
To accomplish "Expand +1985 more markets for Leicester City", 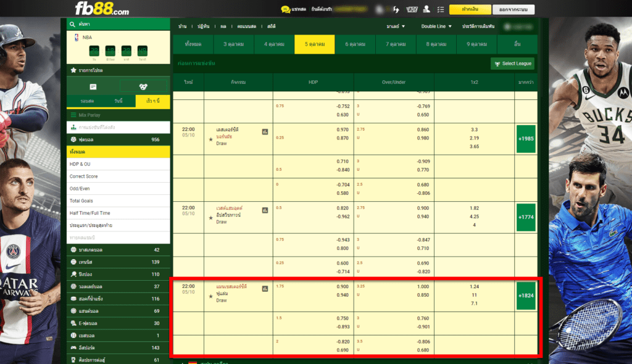I will [526, 139].
